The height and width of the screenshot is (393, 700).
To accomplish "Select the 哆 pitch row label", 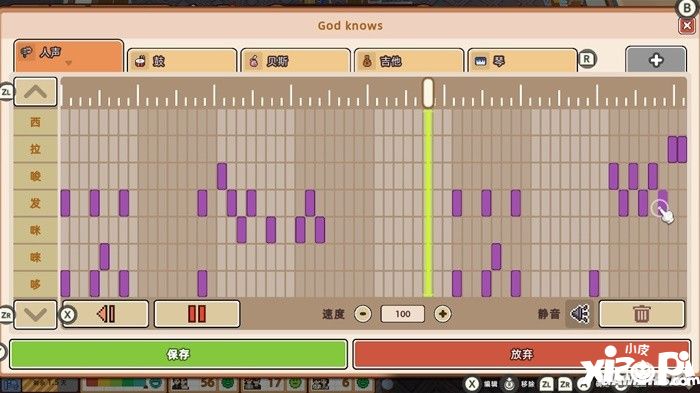I will (35, 284).
